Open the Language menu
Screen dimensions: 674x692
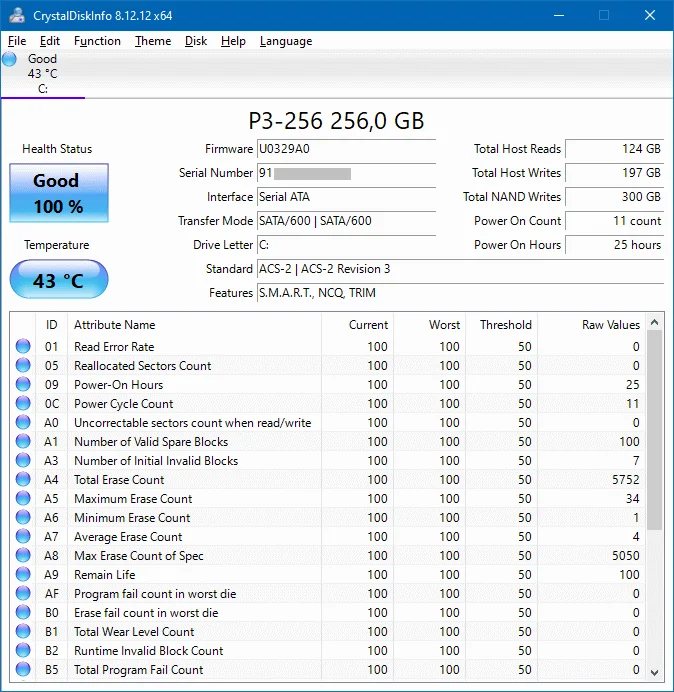(x=286, y=41)
